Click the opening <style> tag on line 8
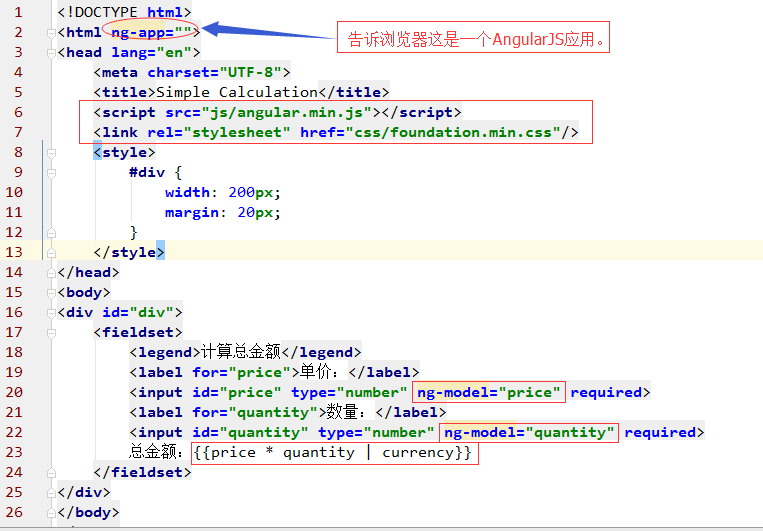 click(x=125, y=152)
